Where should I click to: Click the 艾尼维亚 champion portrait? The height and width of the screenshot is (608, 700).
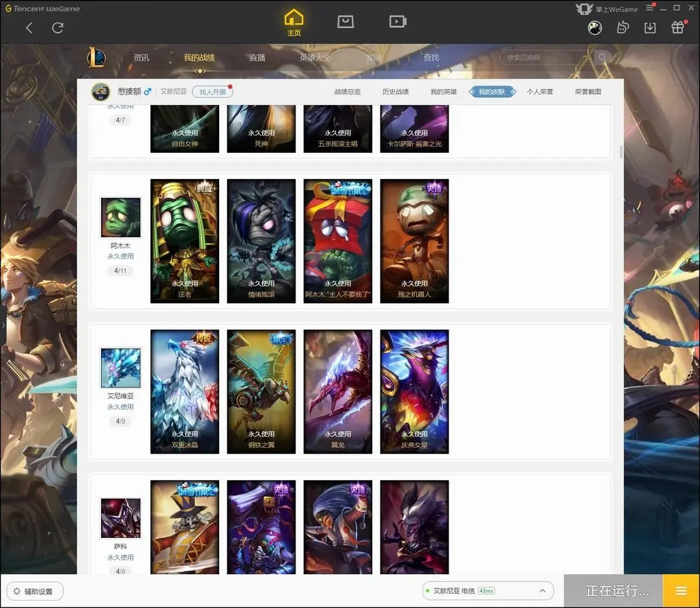[x=121, y=368]
